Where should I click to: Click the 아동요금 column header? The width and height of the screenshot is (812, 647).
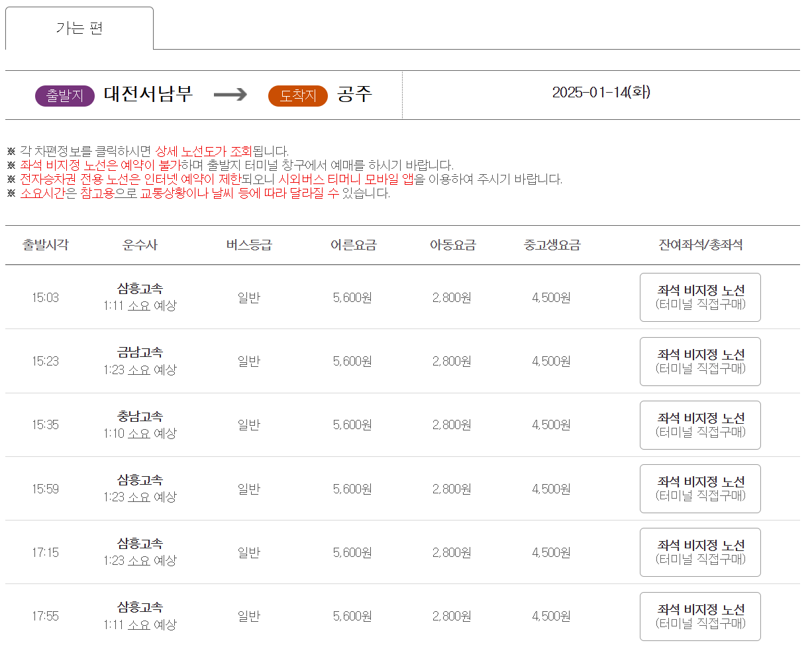pyautogui.click(x=452, y=245)
